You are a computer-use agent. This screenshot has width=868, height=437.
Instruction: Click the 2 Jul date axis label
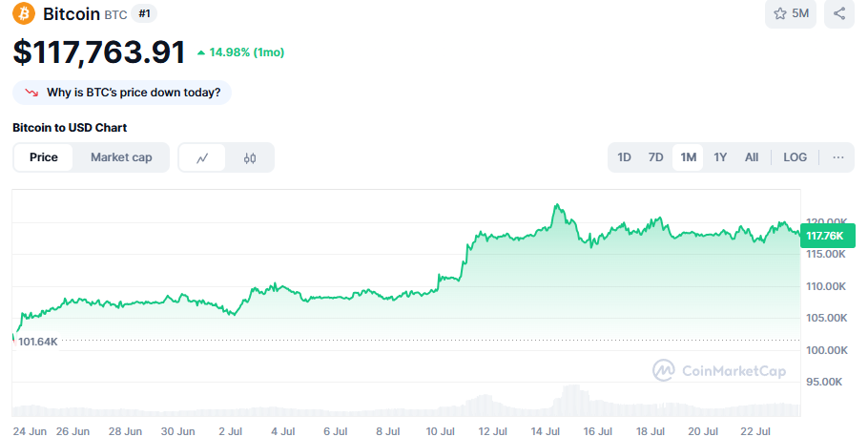(230, 431)
